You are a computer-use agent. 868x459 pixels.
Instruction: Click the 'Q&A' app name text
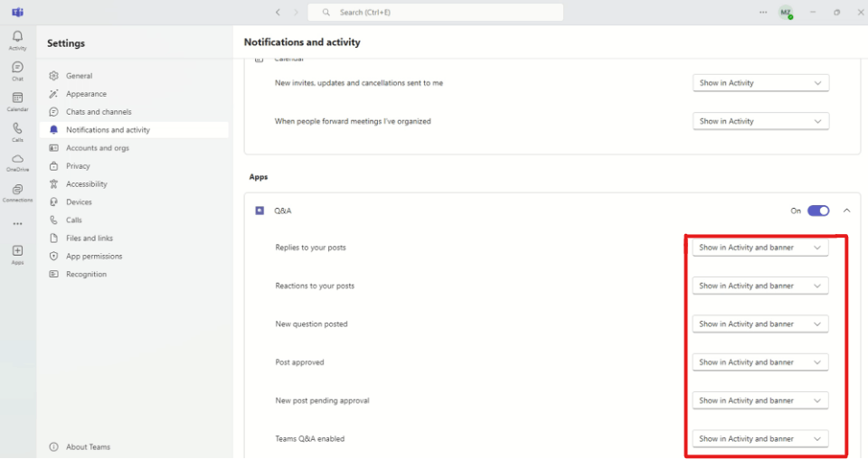click(x=283, y=211)
